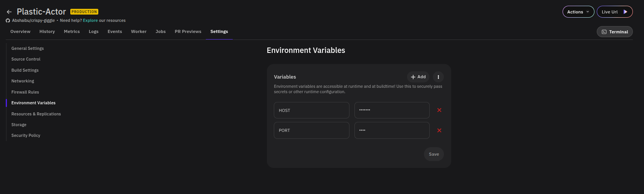
Task: Select Networking in the sidebar
Action: pos(23,81)
